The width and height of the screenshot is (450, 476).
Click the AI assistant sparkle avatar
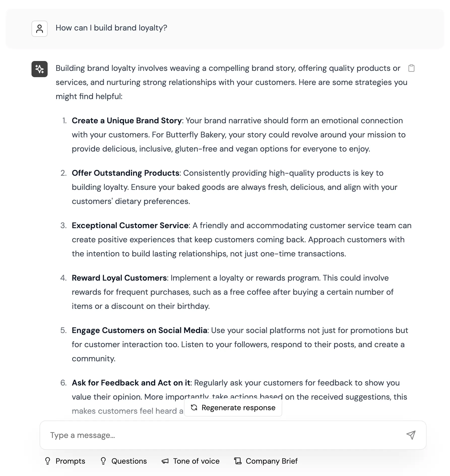pos(39,69)
